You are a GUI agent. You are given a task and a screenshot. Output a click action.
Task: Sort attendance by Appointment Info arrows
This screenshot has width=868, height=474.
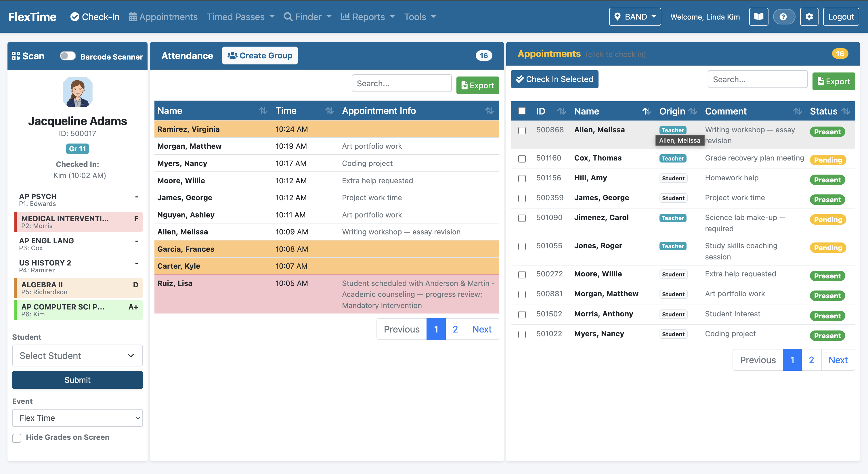(489, 110)
